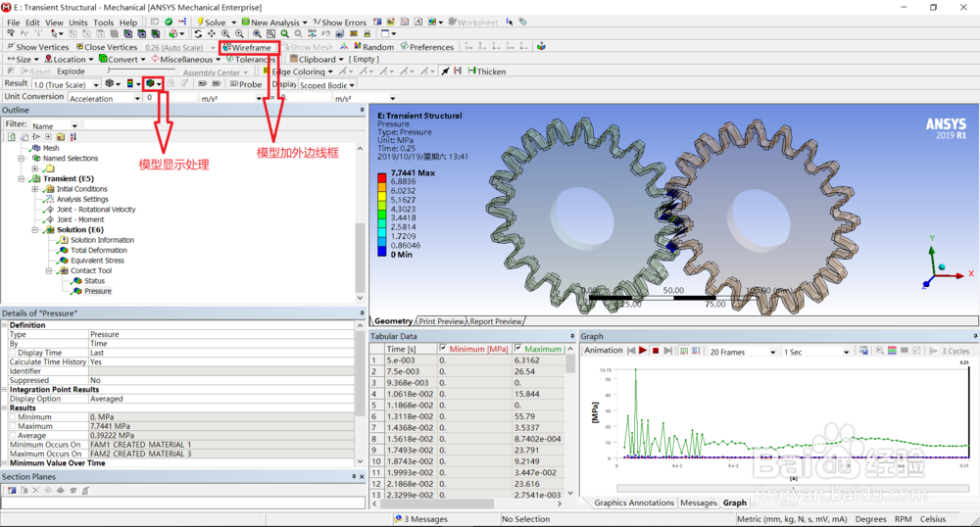Collapse the Definition section in Details
The height and width of the screenshot is (527, 980).
[4, 325]
